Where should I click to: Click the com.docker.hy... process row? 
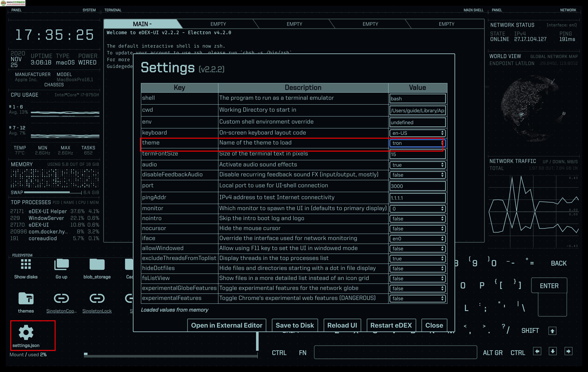(x=55, y=232)
